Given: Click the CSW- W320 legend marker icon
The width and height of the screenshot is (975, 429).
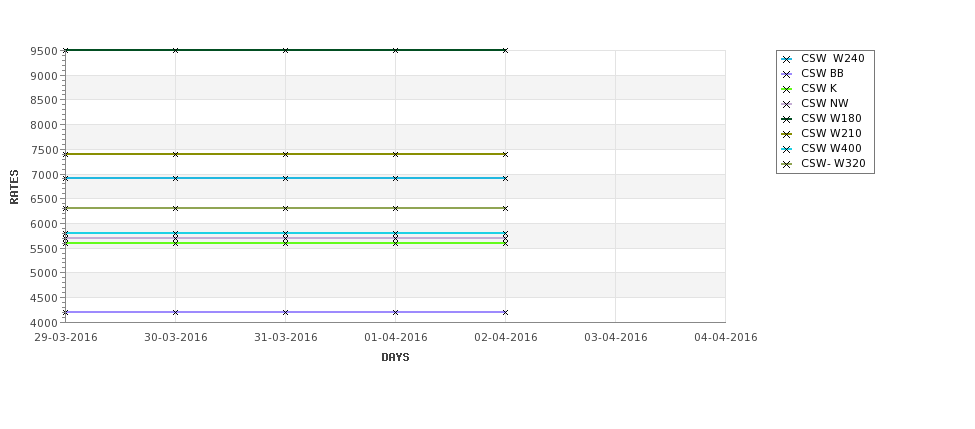Looking at the screenshot, I should click(787, 165).
